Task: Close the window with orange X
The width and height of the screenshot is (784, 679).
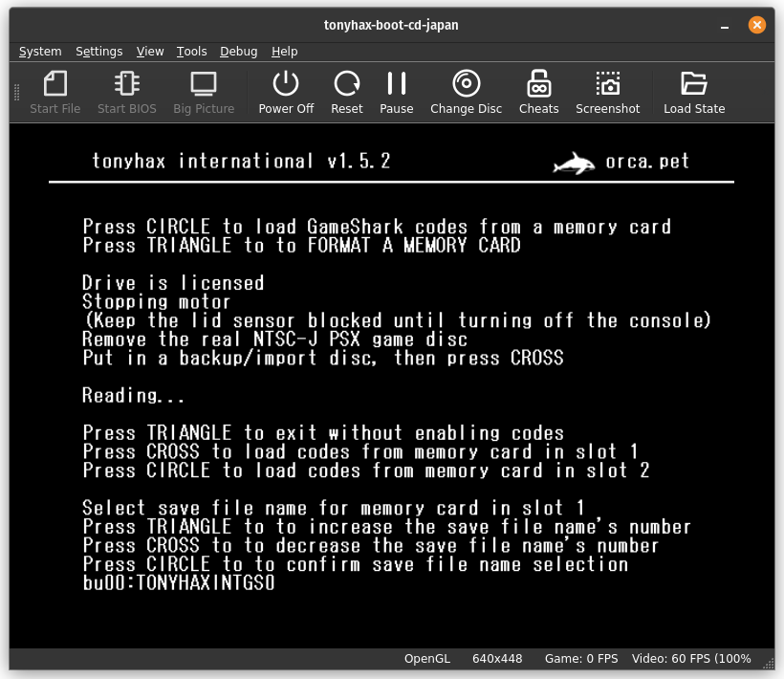Action: (x=756, y=25)
